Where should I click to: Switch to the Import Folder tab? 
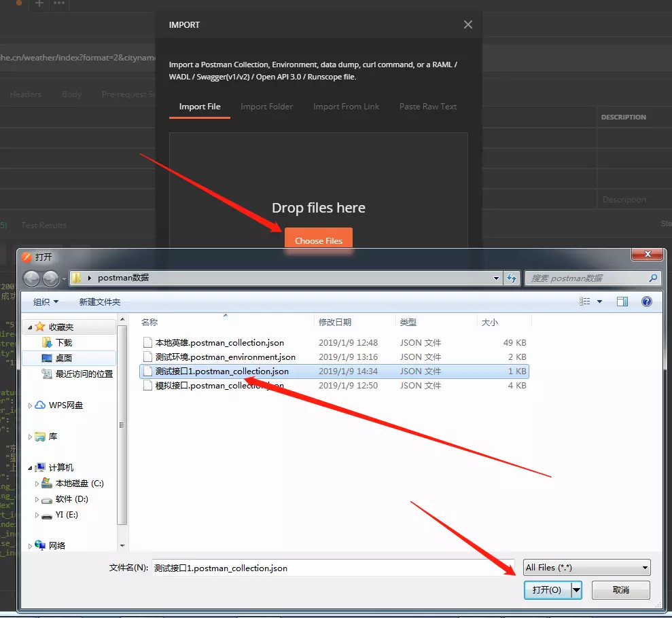[x=266, y=107]
